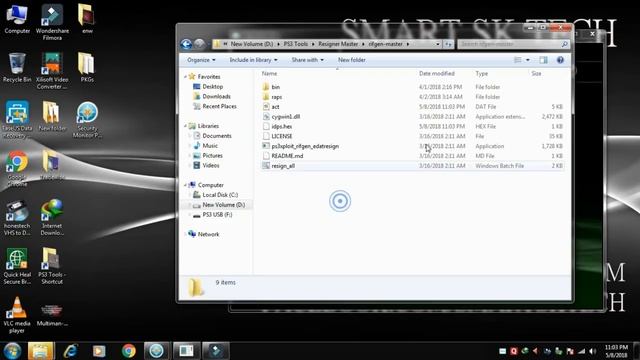Open the Computer desktop icon

click(17, 20)
